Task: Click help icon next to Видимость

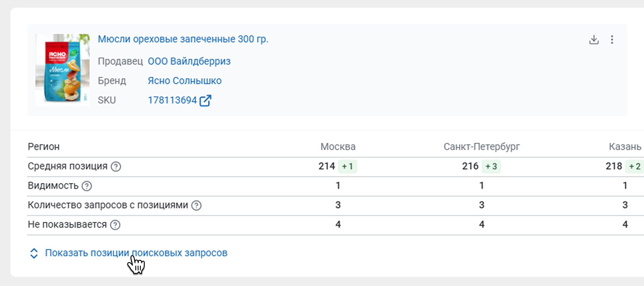Action: (x=87, y=186)
